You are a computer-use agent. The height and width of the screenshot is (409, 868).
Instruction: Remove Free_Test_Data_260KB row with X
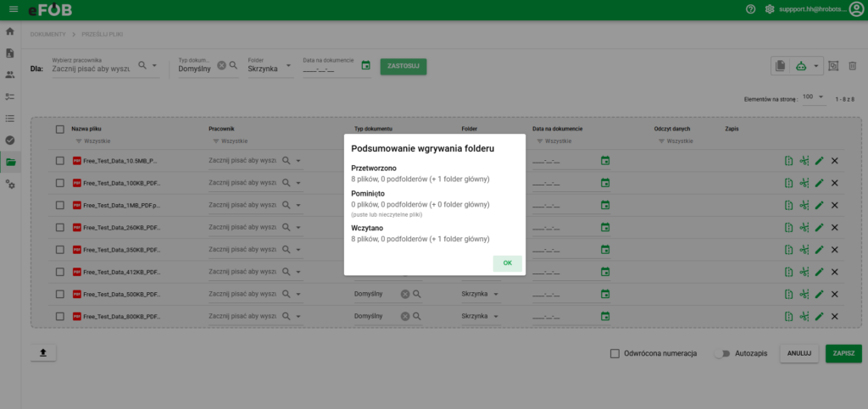point(835,227)
